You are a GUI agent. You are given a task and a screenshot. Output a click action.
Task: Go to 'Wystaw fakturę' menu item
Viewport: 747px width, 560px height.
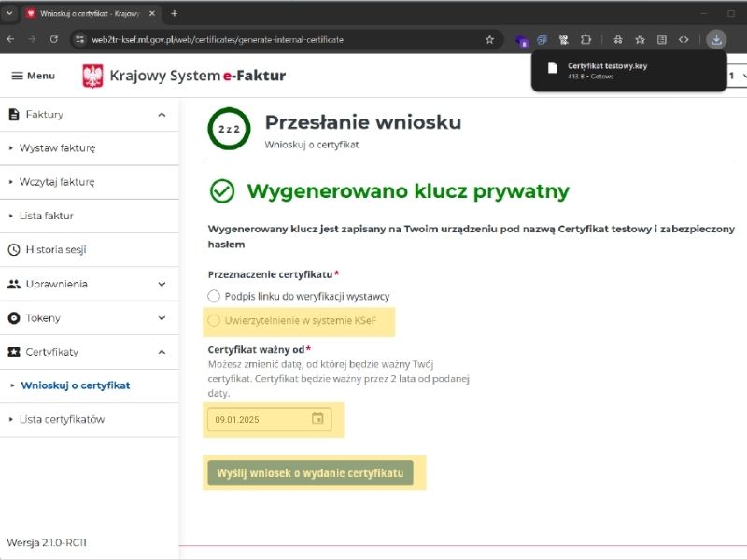pos(57,148)
